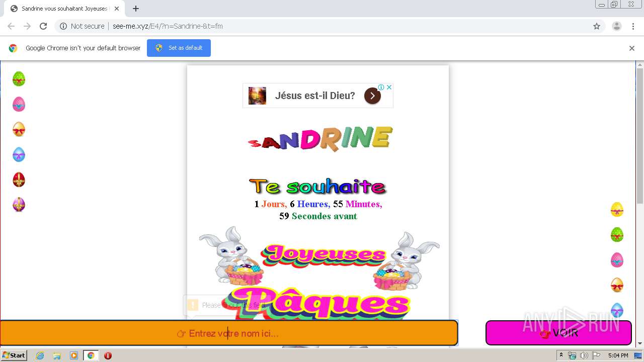Open the Chrome three-dot menu

633,26
